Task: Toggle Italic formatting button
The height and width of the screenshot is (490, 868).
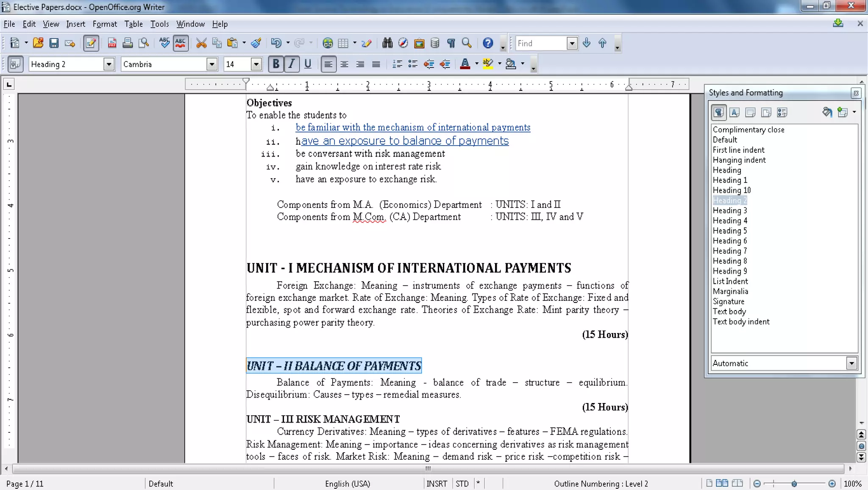Action: pyautogui.click(x=292, y=64)
